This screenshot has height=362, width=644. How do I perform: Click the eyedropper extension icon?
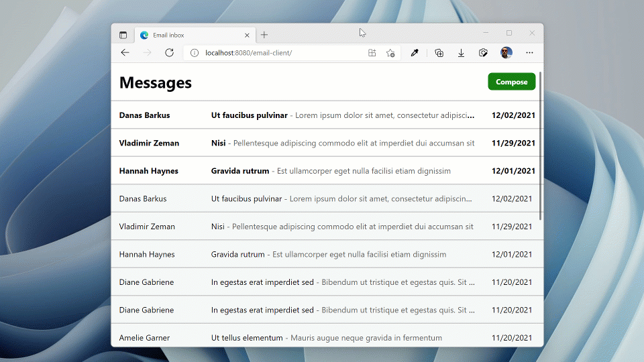coord(415,53)
